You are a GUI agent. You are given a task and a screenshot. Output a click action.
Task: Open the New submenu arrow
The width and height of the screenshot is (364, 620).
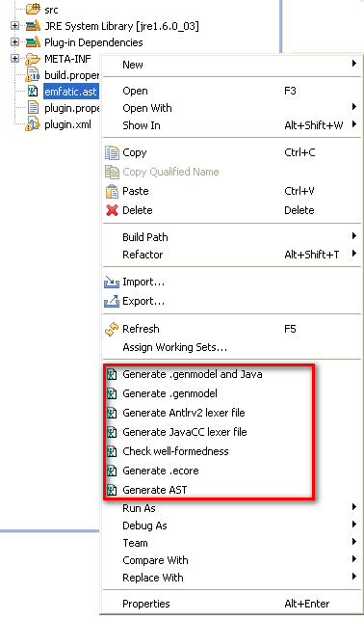(x=354, y=64)
